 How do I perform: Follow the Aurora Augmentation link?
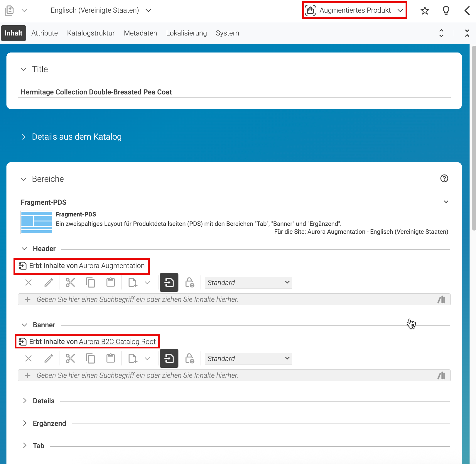click(x=112, y=266)
